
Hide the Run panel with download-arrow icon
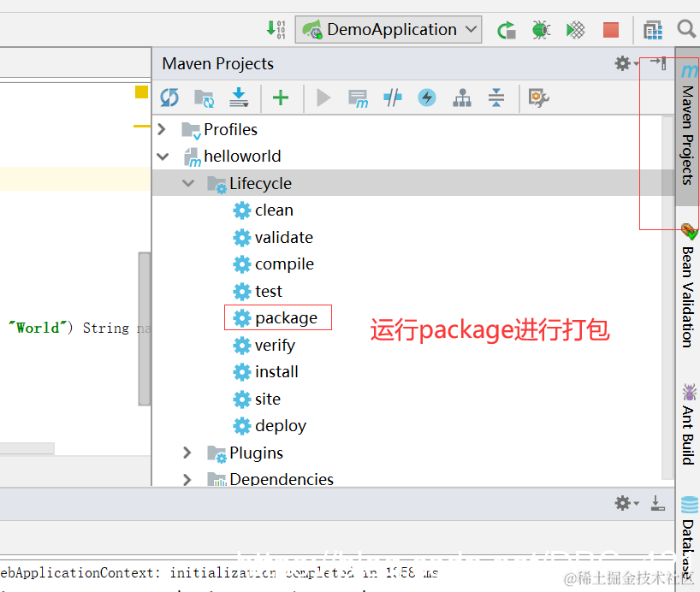657,503
